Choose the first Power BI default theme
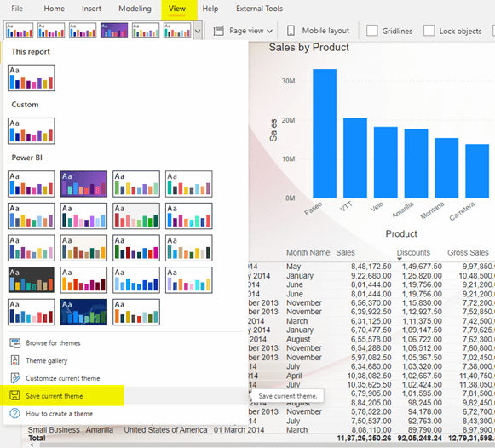Image resolution: width=495 pixels, height=448 pixels. point(32,184)
